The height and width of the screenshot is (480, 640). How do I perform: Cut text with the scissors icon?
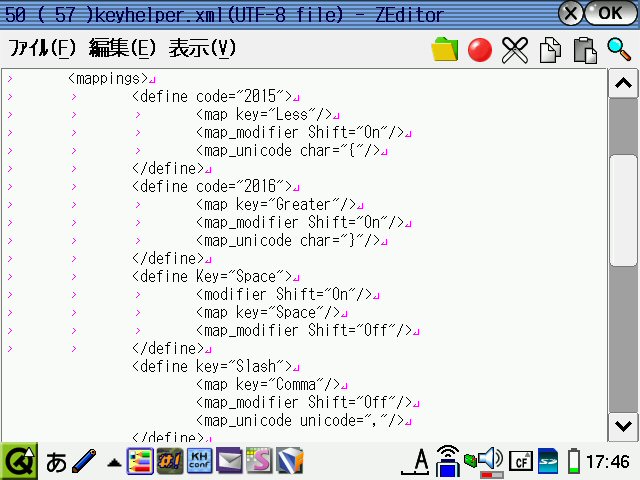(x=515, y=49)
